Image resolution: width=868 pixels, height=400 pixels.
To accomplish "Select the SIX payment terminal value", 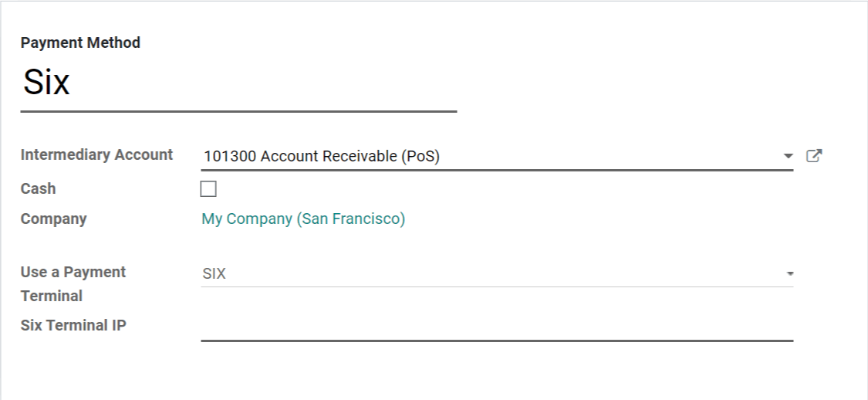I will coord(214,274).
